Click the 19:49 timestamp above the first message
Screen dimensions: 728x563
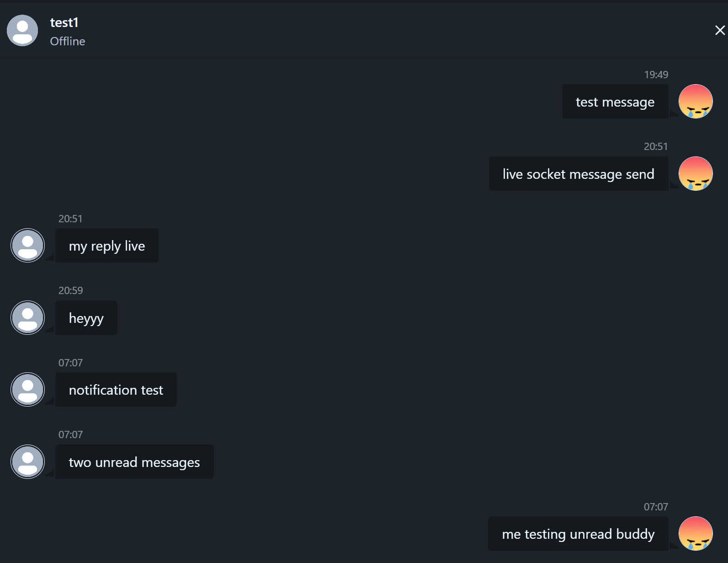click(656, 75)
